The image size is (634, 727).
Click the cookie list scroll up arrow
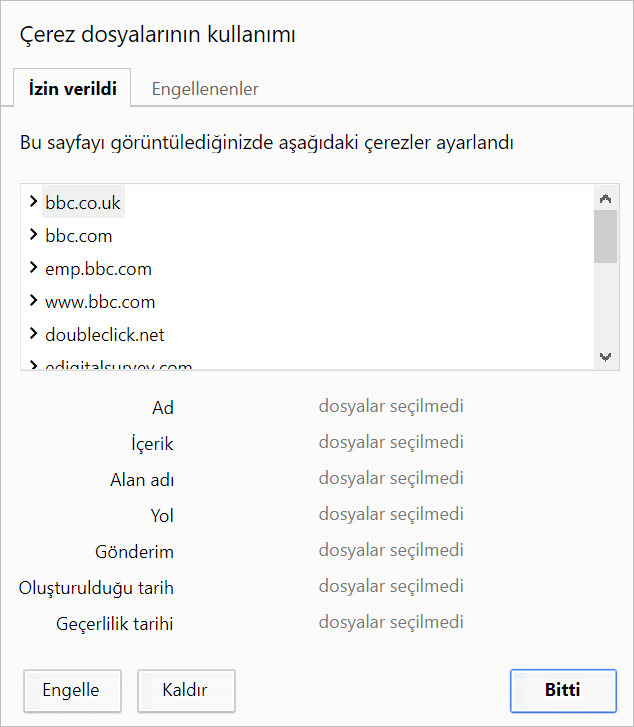(x=605, y=198)
